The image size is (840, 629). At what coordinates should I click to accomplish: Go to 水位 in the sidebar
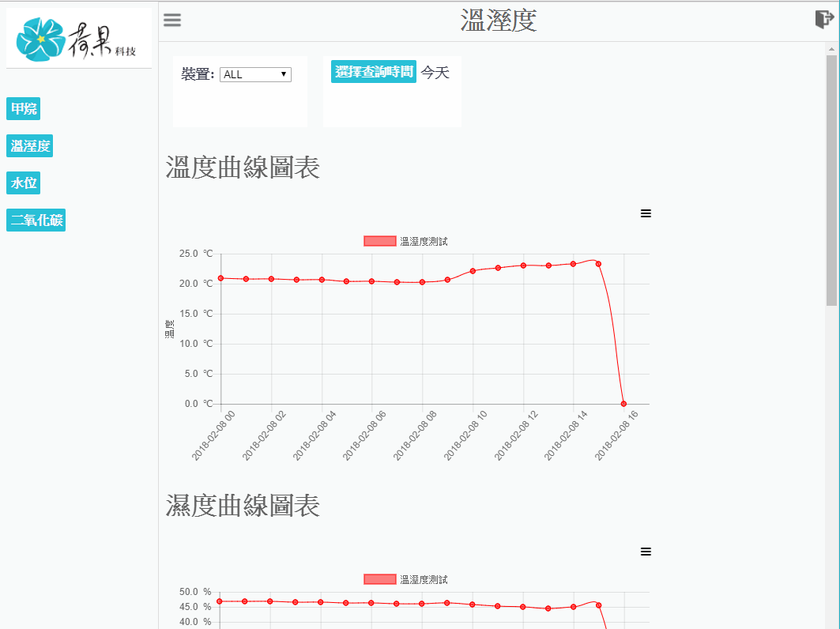[24, 183]
